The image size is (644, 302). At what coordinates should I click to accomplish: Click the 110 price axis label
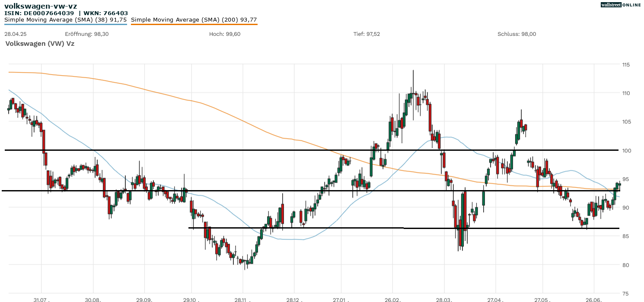(626, 93)
